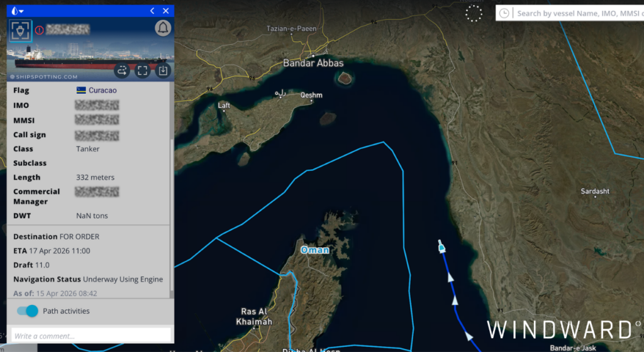Click the vessel marker on the map
644x352 pixels.
click(441, 247)
